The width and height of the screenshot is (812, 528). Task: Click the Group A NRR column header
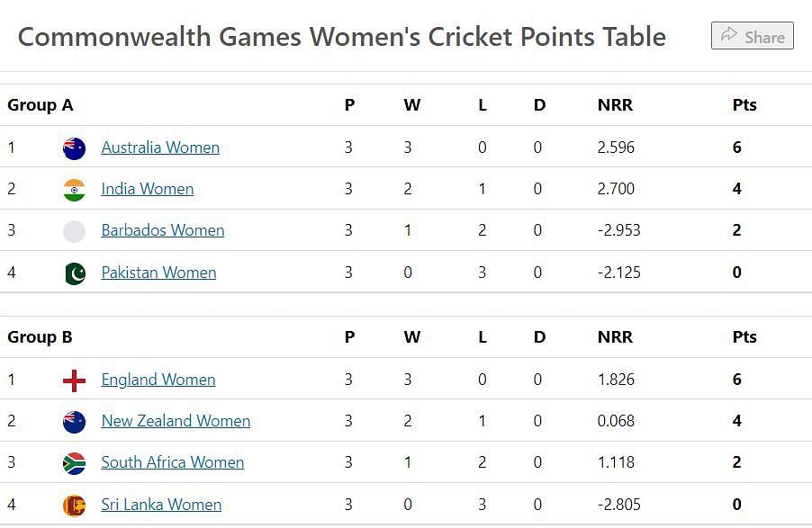pos(615,105)
